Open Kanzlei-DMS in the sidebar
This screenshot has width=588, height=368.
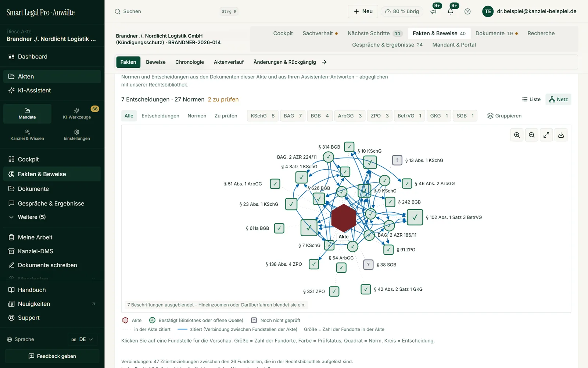tap(52, 251)
